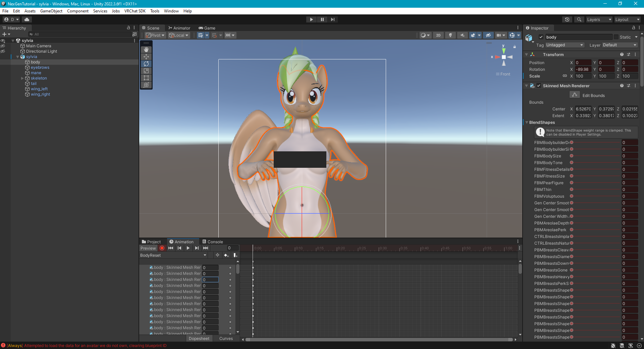
Task: Switch to the Animator tab
Action: [x=179, y=28]
